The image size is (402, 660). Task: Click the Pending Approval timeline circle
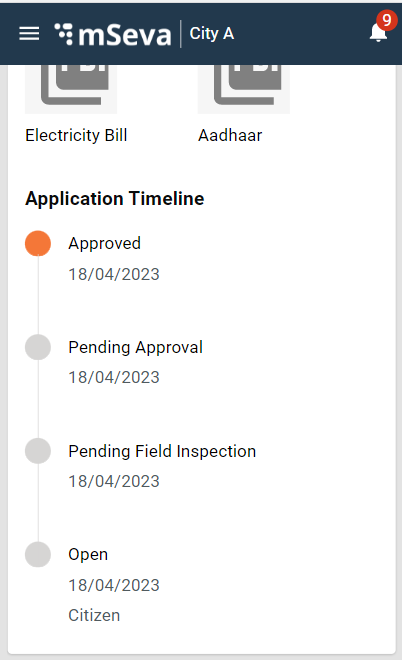(38, 347)
